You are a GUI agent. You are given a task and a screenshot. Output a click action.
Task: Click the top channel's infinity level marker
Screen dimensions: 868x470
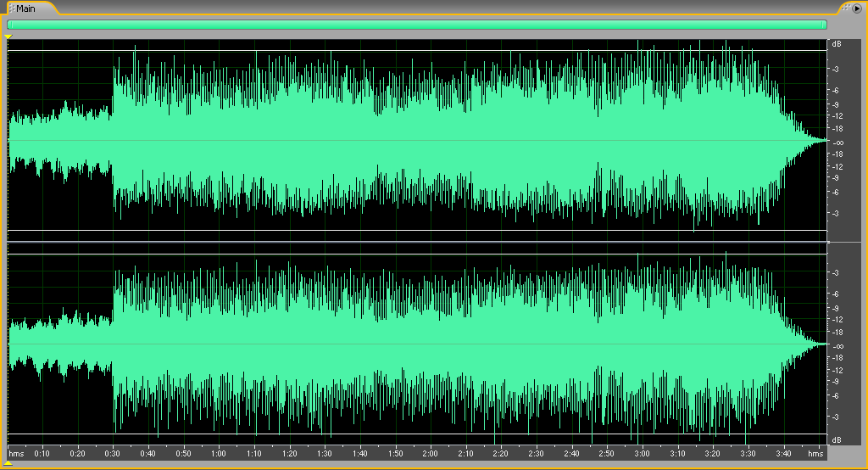coord(837,142)
